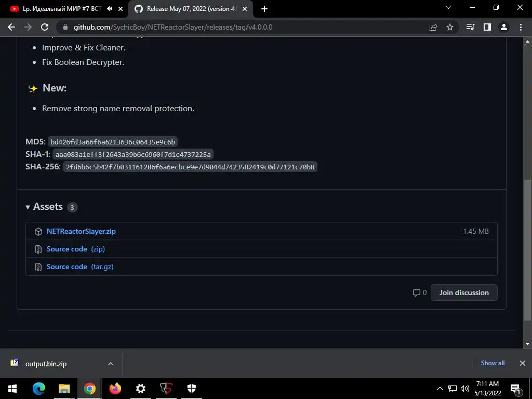
Task: Click Show all downloads
Action: pyautogui.click(x=493, y=363)
